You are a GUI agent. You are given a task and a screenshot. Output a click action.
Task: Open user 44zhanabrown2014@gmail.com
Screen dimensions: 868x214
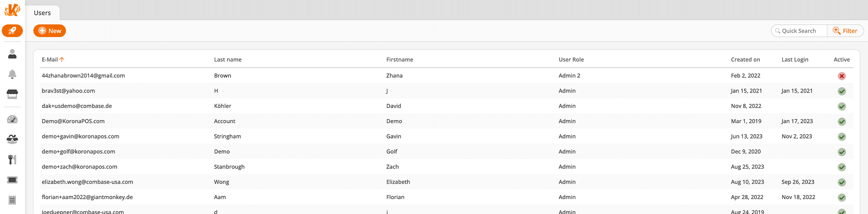coord(83,76)
